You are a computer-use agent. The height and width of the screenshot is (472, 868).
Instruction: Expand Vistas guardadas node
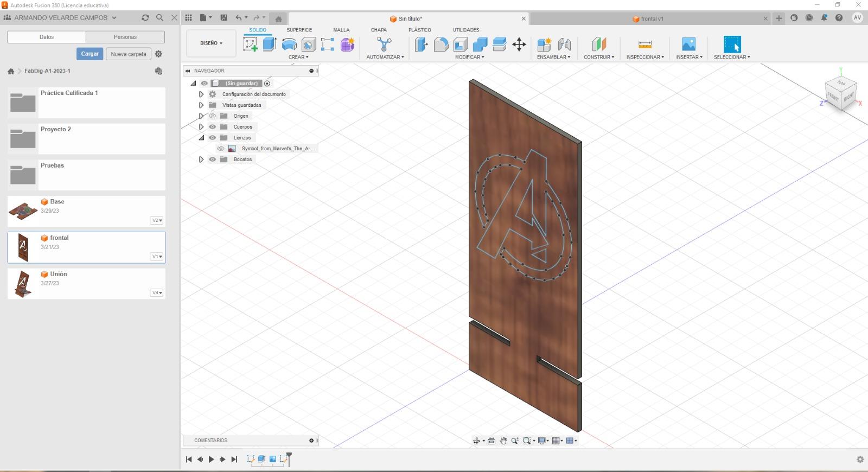pyautogui.click(x=201, y=105)
